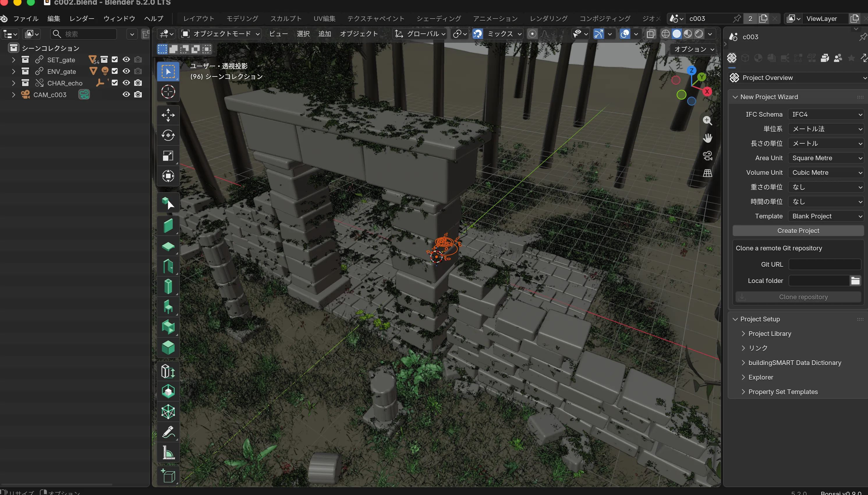Select the Move tool in viewport toolbar
The image size is (868, 495).
click(x=168, y=115)
